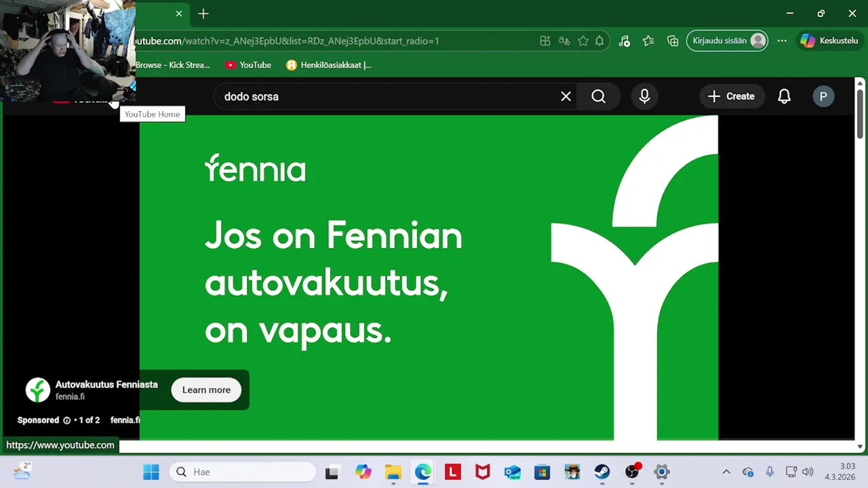Open Steam from the taskbar
Viewport: 868px width, 488px height.
point(602,472)
